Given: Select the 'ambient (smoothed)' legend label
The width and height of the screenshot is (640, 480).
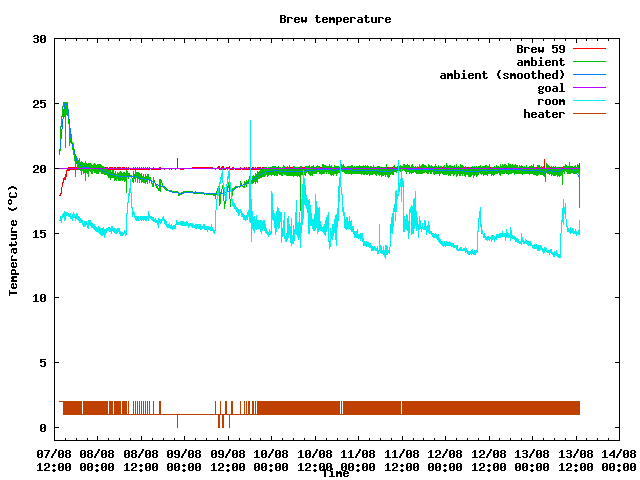Looking at the screenshot, I should 502,75.
